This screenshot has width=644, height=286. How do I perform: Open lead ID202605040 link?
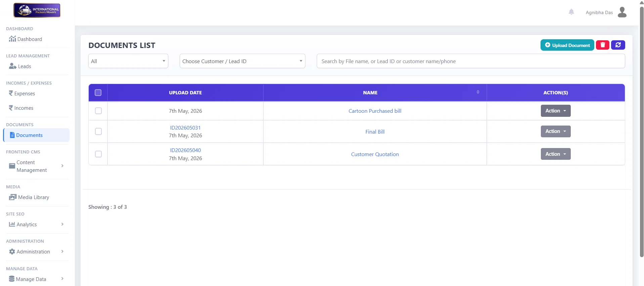click(x=185, y=150)
